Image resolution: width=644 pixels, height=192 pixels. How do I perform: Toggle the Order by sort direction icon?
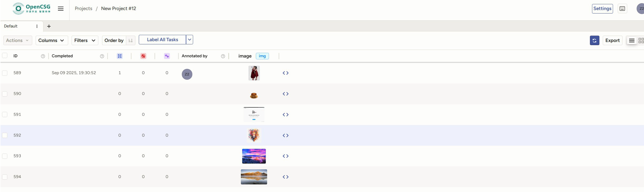131,41
